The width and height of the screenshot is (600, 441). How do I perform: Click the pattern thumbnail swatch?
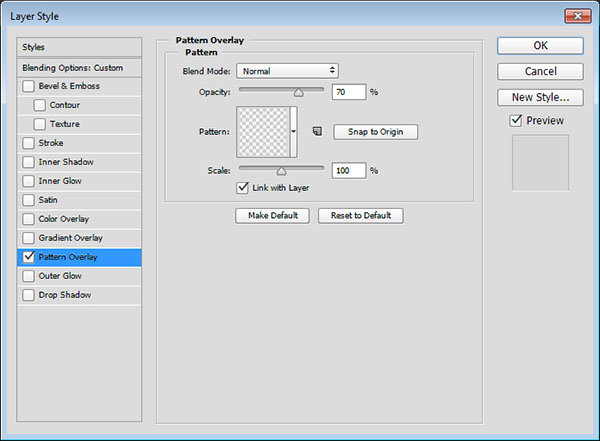(263, 131)
